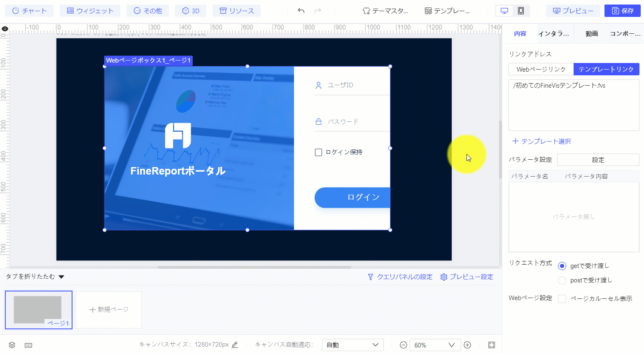Click the template path text field
The width and height of the screenshot is (644, 354).
point(574,105)
